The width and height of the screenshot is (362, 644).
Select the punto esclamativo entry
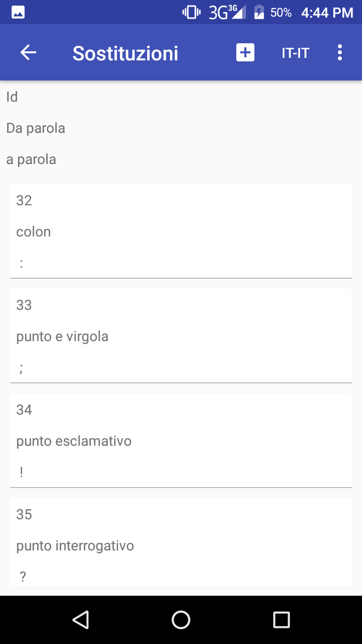[x=181, y=441]
